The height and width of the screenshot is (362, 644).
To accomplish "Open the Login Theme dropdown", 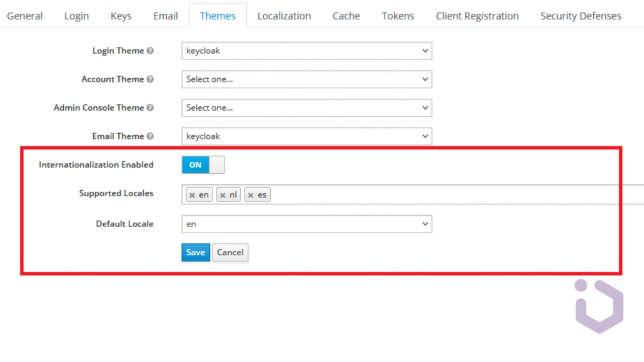I will coord(306,51).
